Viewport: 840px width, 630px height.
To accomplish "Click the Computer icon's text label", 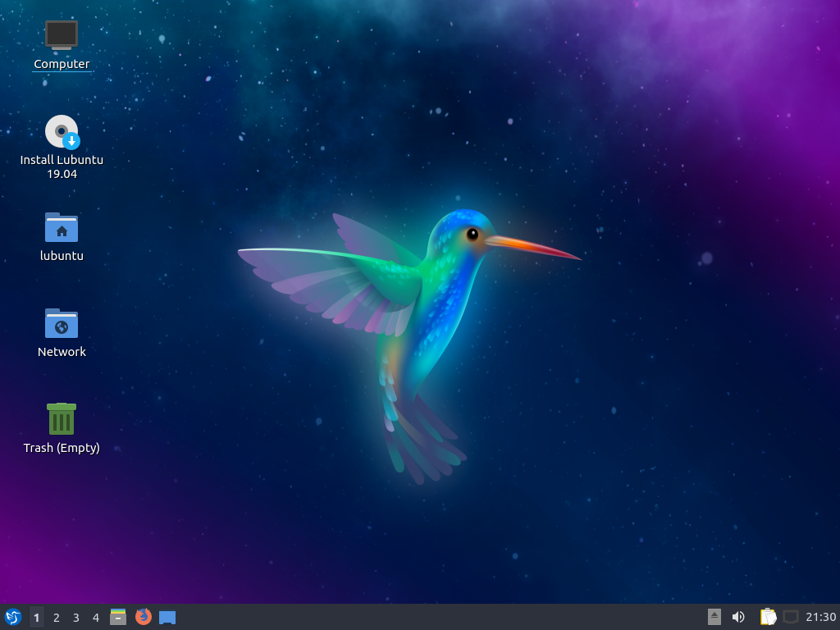I will (x=62, y=64).
